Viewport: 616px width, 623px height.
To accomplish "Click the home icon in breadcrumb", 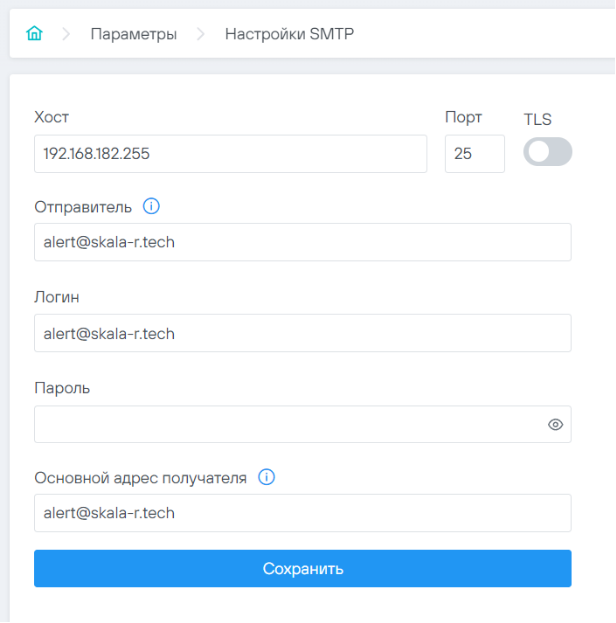I will point(34,34).
